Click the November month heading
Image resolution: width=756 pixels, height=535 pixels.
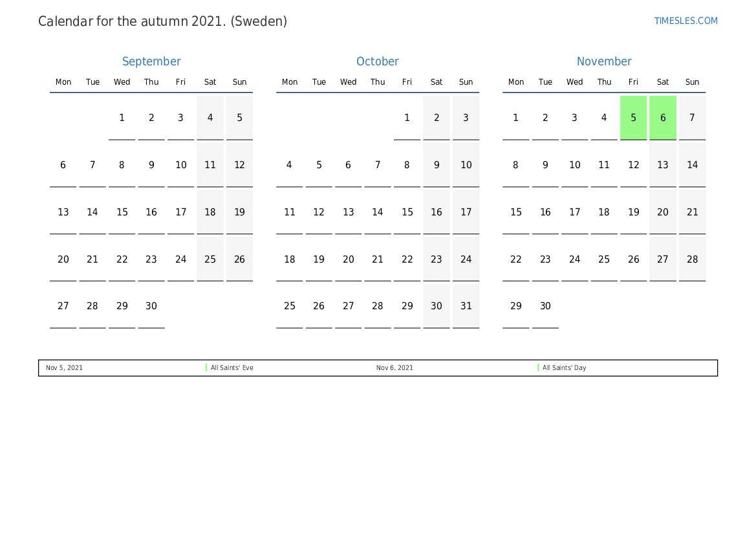pyautogui.click(x=604, y=61)
